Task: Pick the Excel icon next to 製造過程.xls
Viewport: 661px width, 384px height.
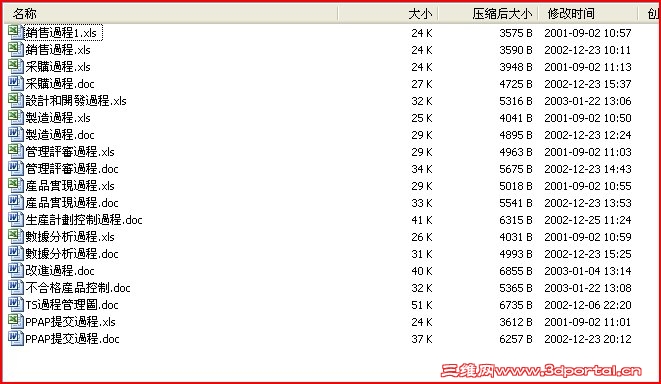Action: coord(16,117)
